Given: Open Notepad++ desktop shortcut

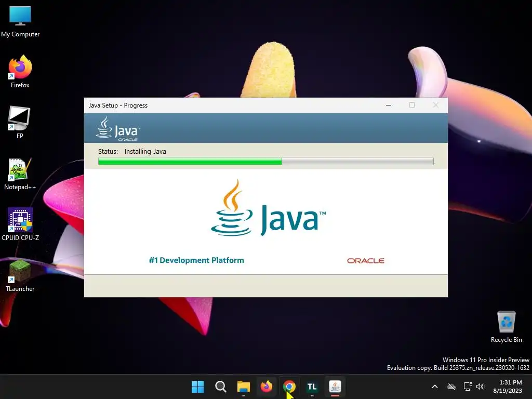Looking at the screenshot, I should (20, 174).
